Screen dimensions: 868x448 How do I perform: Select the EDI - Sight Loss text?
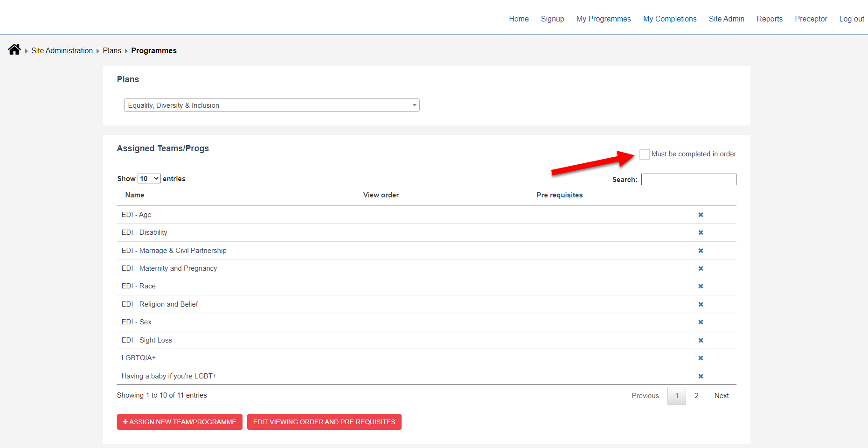[x=146, y=340]
